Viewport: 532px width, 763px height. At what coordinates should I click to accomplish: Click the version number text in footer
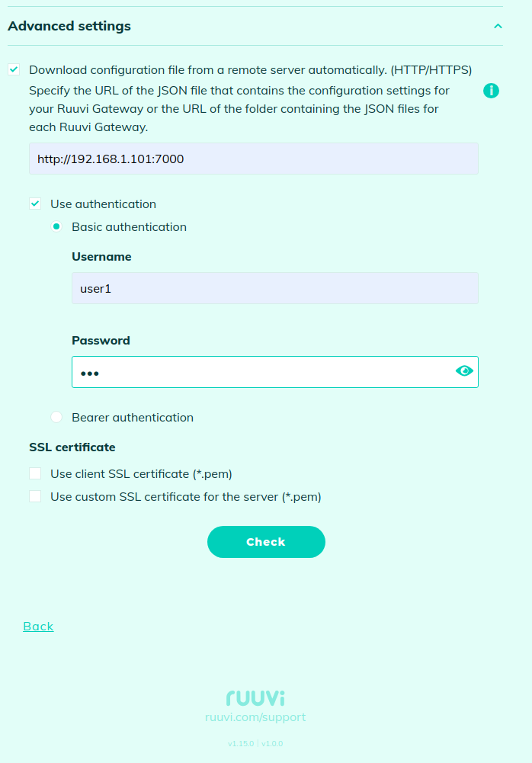(255, 743)
